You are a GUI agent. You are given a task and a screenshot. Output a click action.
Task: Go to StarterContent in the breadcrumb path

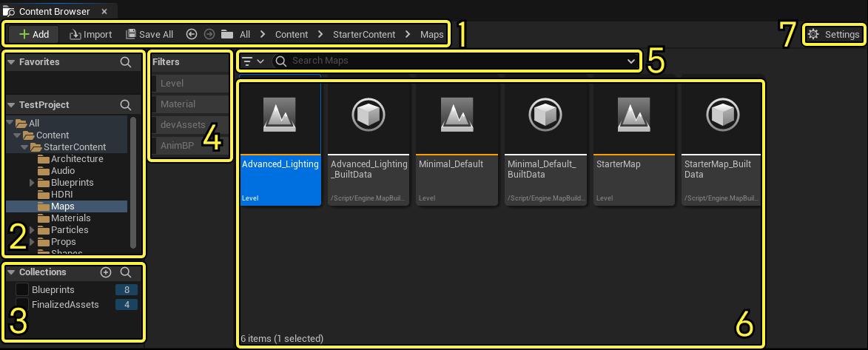(x=363, y=34)
